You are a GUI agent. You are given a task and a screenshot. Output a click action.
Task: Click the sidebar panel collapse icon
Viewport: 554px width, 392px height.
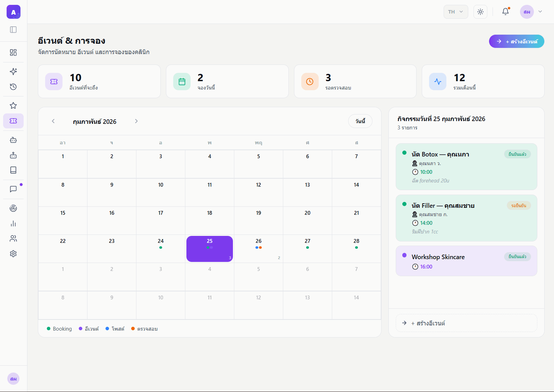point(13,29)
